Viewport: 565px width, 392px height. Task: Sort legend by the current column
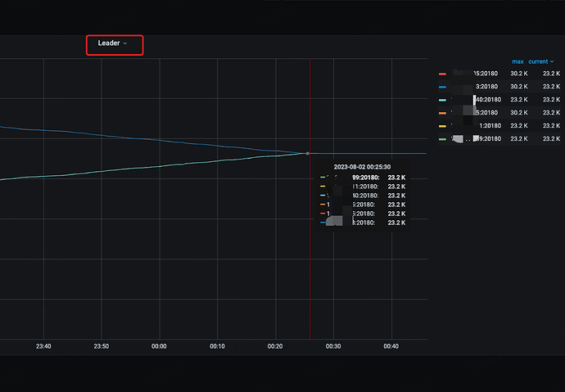[x=537, y=61]
